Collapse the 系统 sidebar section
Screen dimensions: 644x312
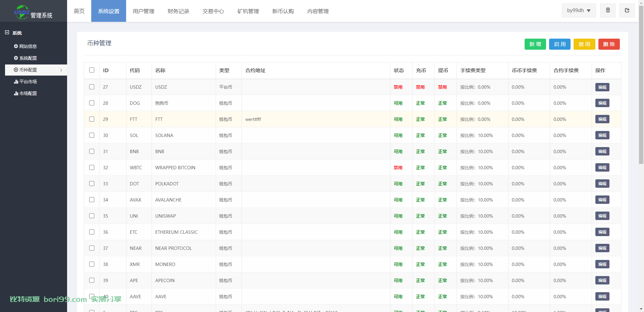click(x=7, y=33)
